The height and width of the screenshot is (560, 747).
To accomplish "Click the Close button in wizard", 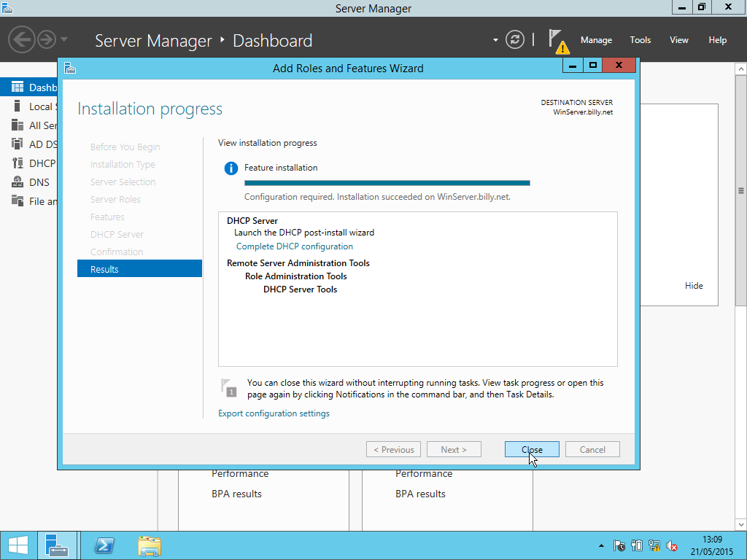I will click(532, 449).
